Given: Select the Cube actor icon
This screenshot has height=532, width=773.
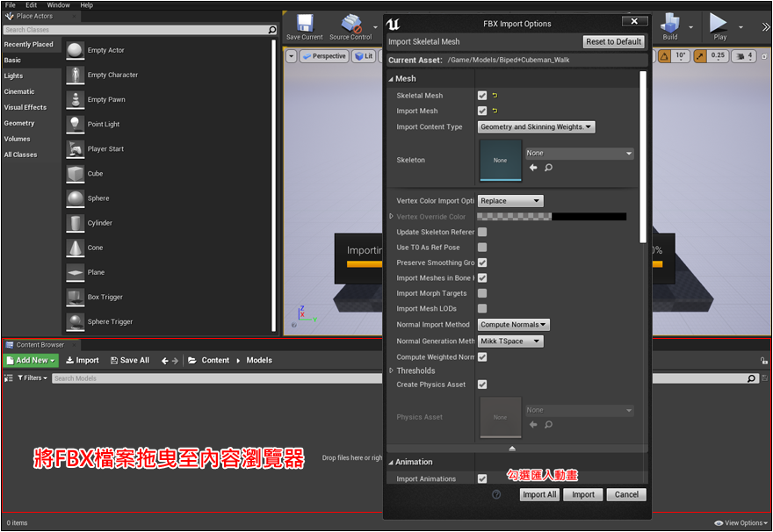Looking at the screenshot, I should [x=75, y=174].
